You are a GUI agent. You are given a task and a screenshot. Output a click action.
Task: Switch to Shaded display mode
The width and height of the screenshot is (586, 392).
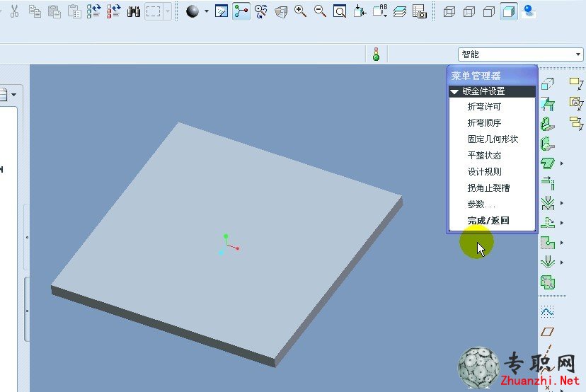[x=509, y=12]
